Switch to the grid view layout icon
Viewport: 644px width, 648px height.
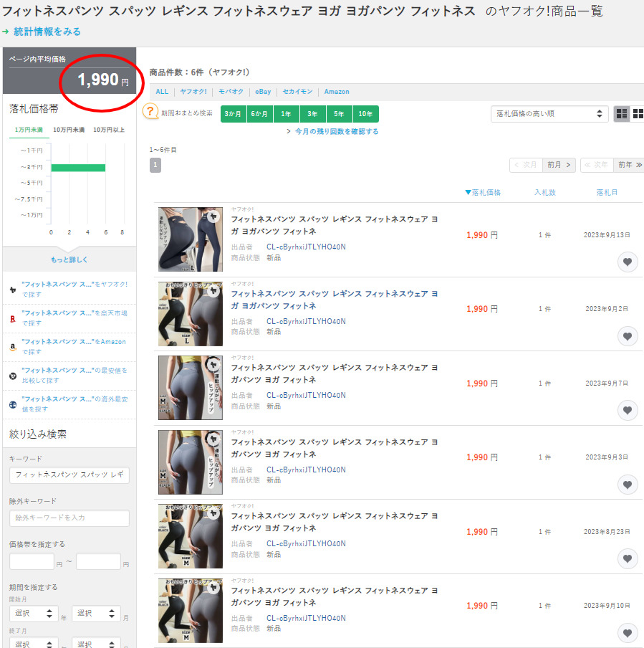(x=638, y=114)
